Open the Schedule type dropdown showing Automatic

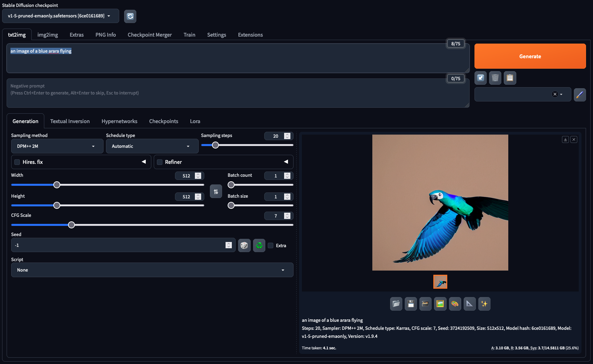pyautogui.click(x=152, y=146)
